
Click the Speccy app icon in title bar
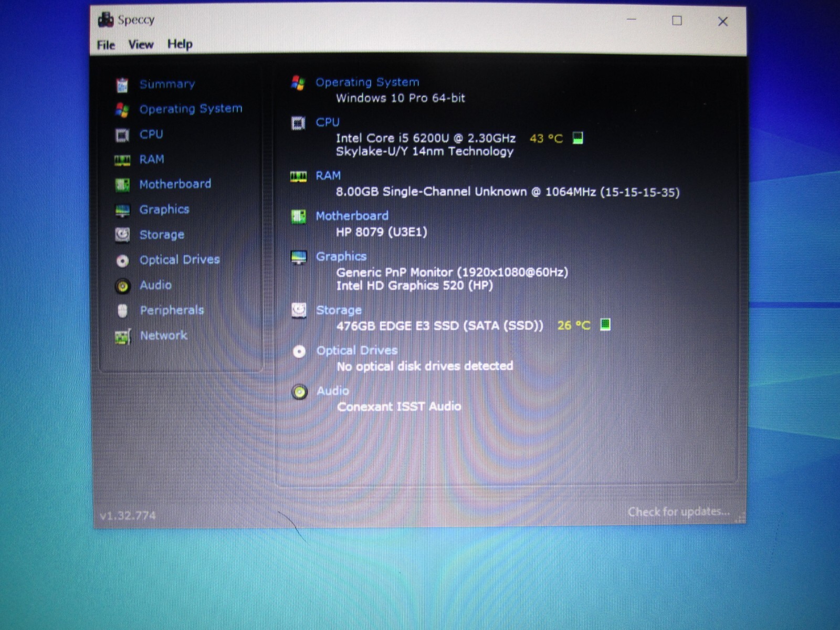[106, 20]
